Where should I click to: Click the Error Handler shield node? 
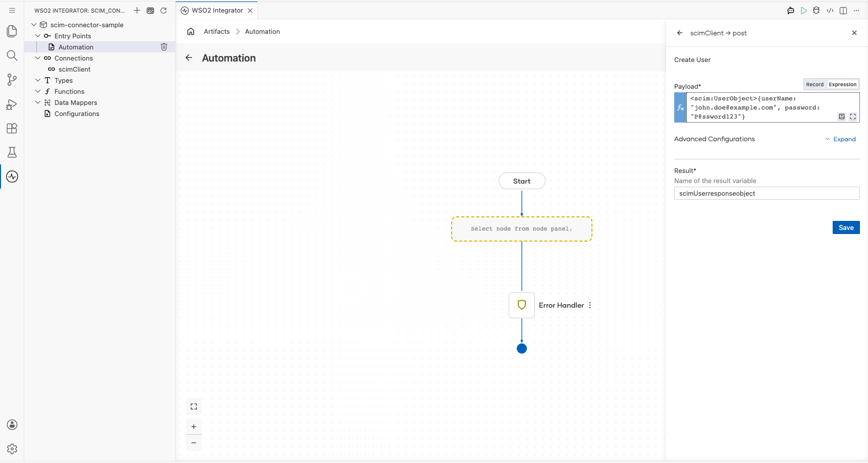(x=522, y=305)
